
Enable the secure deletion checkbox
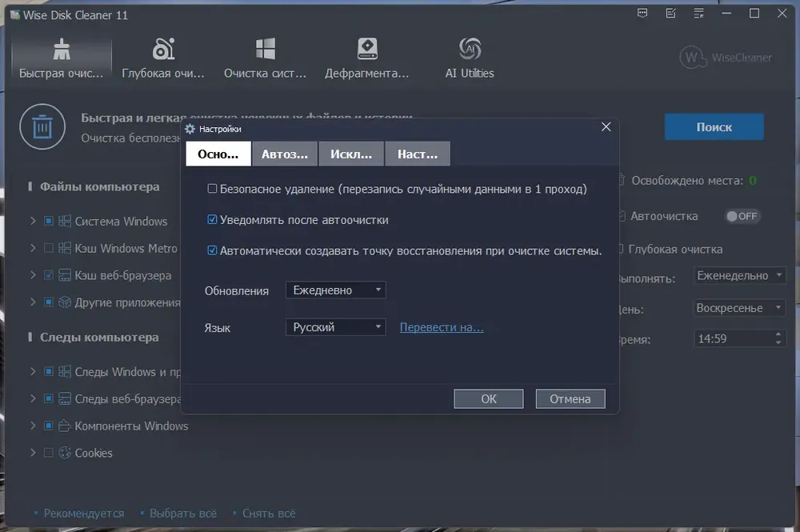pos(212,190)
